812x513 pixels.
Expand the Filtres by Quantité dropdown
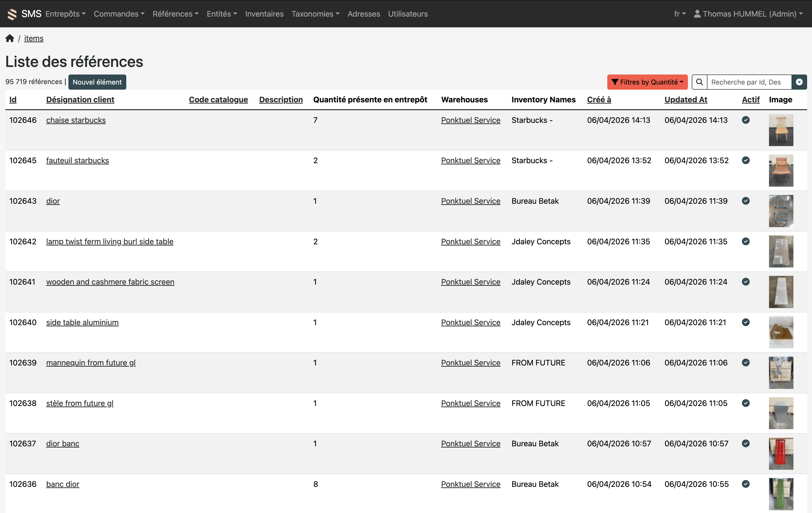click(x=647, y=82)
